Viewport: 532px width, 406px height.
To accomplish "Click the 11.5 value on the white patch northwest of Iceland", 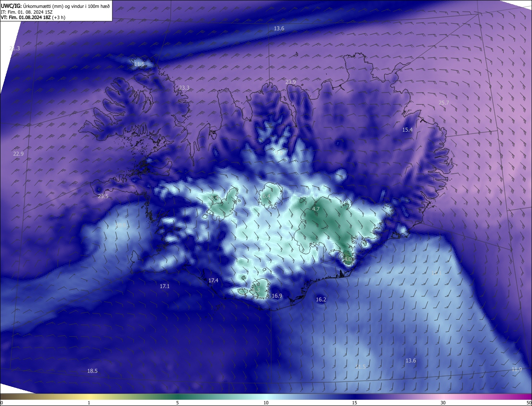I will 139,64.
